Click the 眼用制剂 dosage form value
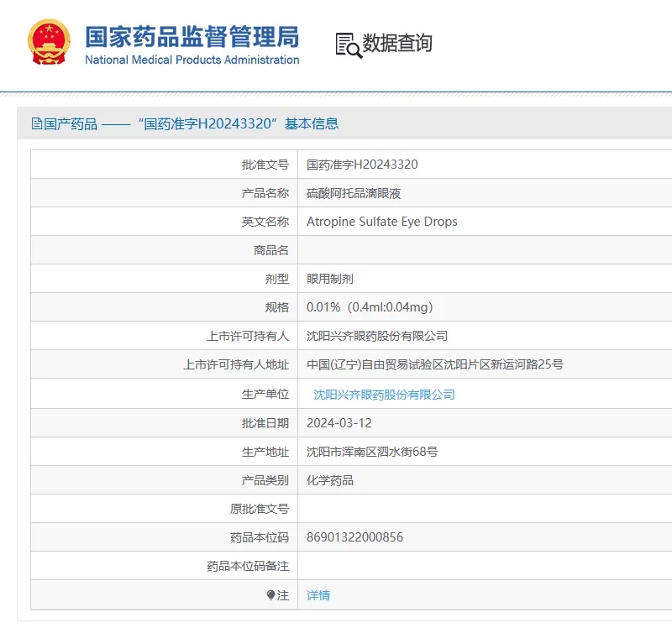672x628 pixels. pos(330,279)
